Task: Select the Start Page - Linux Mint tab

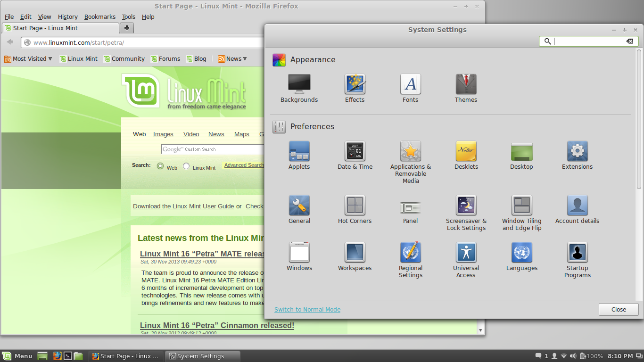Action: (x=60, y=28)
